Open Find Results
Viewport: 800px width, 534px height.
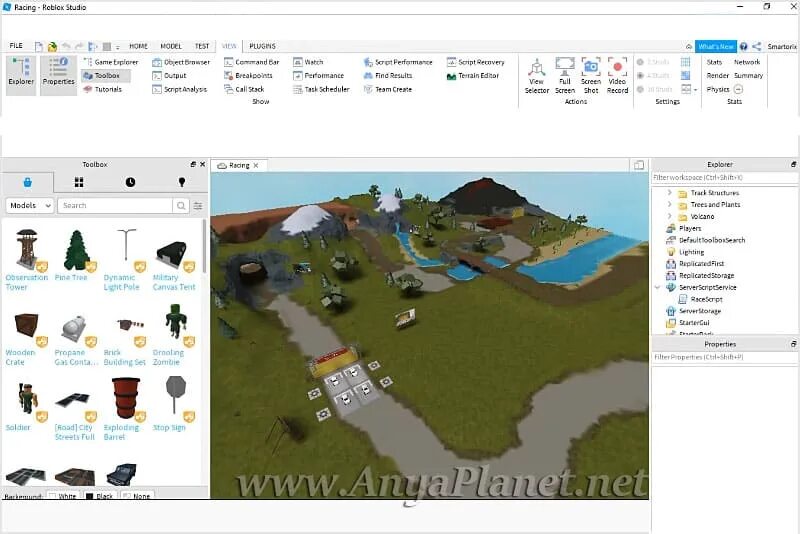pos(388,75)
